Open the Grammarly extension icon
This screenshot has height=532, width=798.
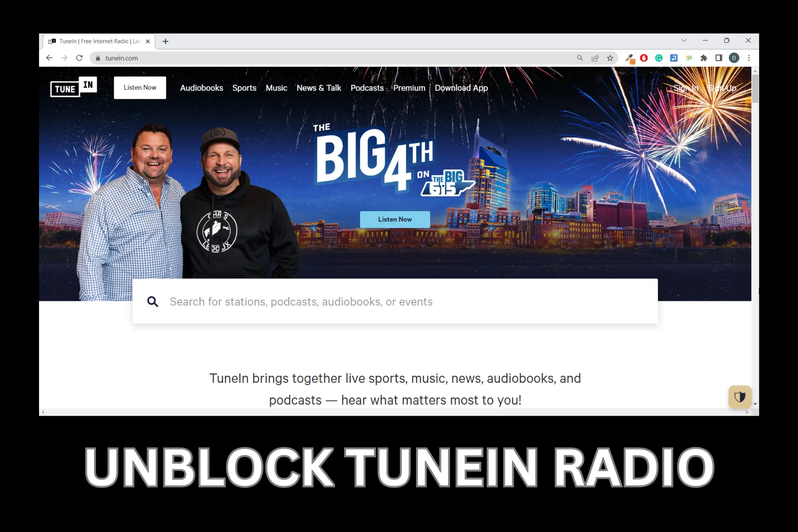[x=659, y=58]
